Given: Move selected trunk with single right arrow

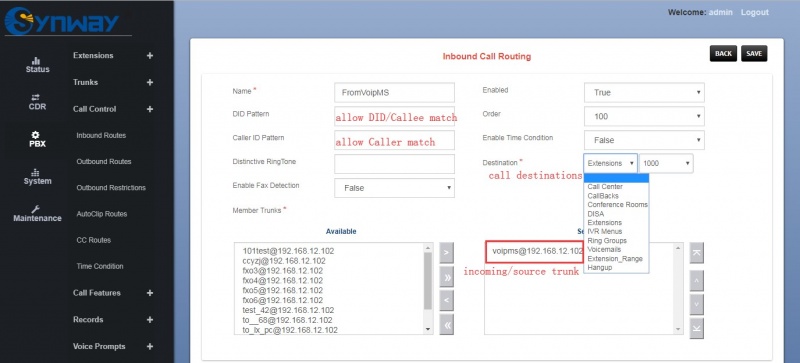Looking at the screenshot, I should (446, 253).
